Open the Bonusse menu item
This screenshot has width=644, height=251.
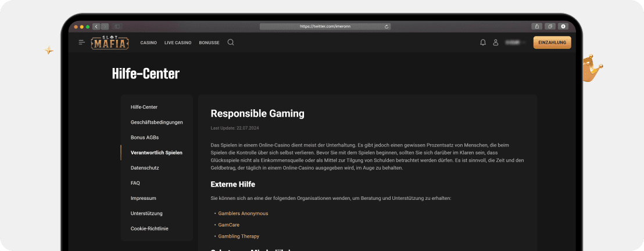(x=209, y=43)
